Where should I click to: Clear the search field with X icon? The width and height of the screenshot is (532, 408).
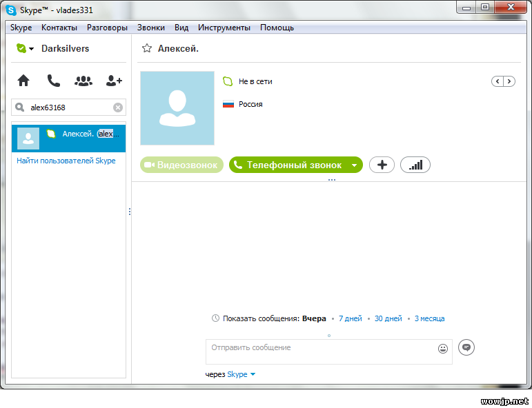[x=118, y=108]
